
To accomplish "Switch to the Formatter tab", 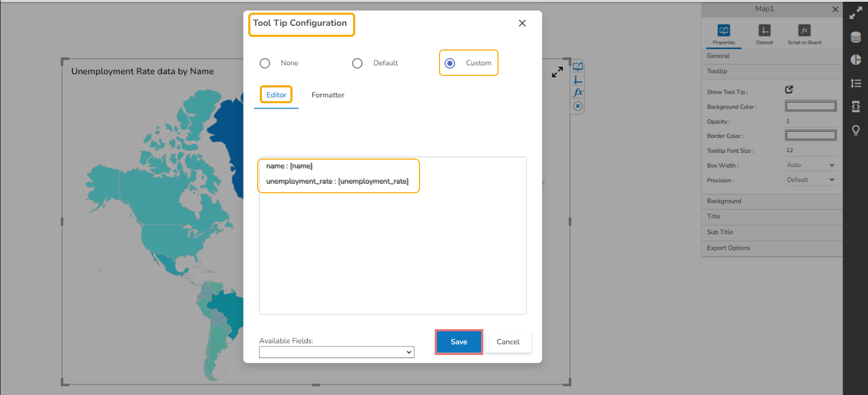I will 328,95.
